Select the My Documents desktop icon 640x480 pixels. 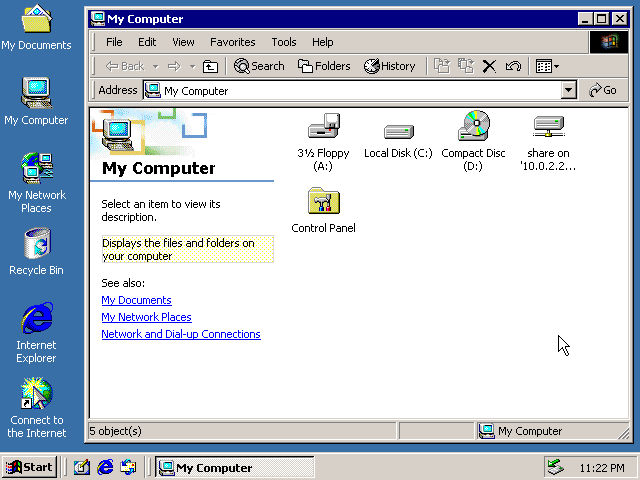coord(36,27)
